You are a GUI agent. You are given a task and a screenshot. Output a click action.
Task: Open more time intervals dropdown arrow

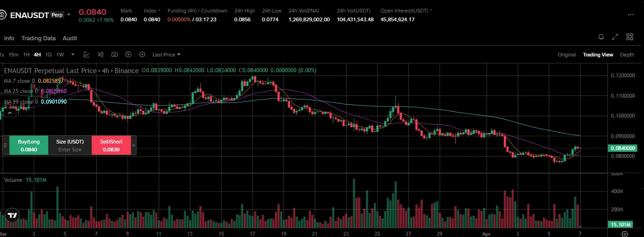(73, 55)
